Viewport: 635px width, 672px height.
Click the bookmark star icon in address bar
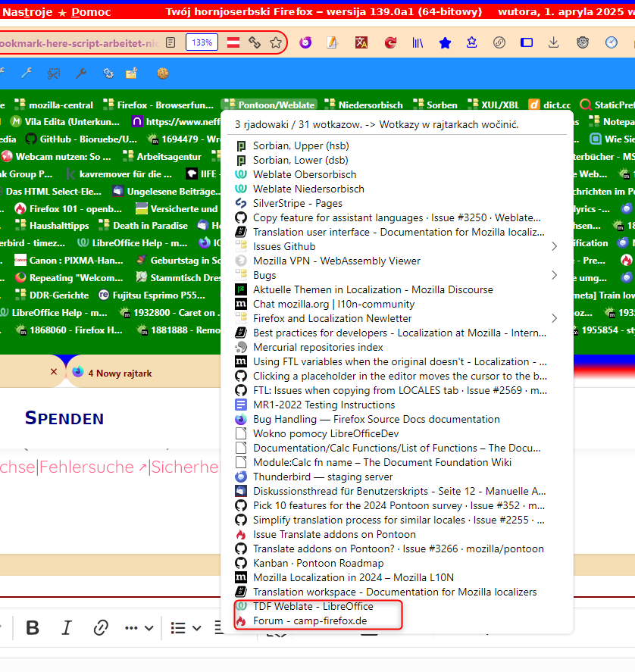275,42
